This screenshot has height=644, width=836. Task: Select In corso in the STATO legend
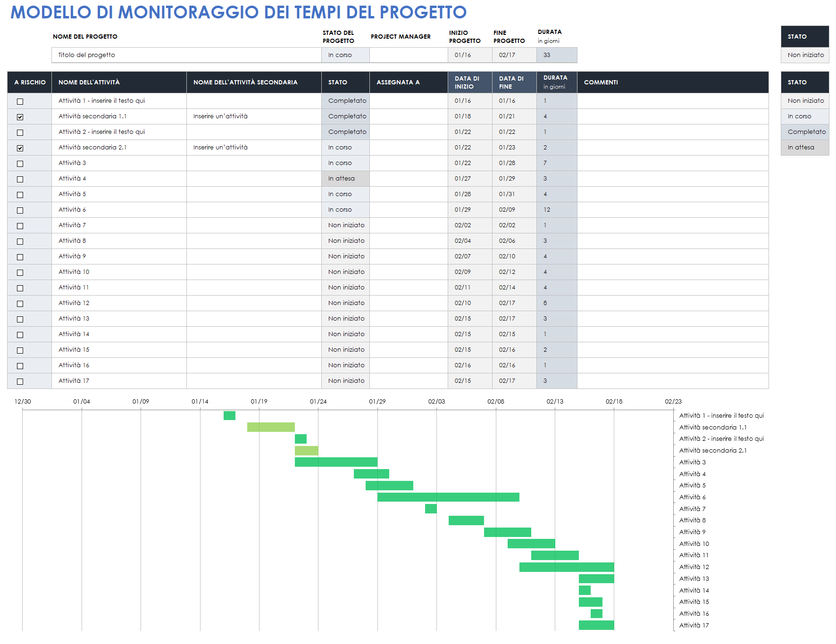click(x=805, y=116)
